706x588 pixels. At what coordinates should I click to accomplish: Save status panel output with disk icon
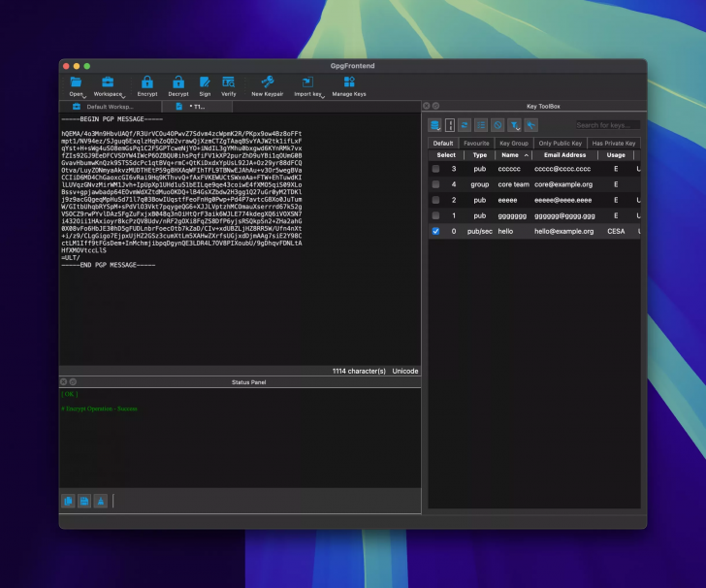click(x=84, y=501)
